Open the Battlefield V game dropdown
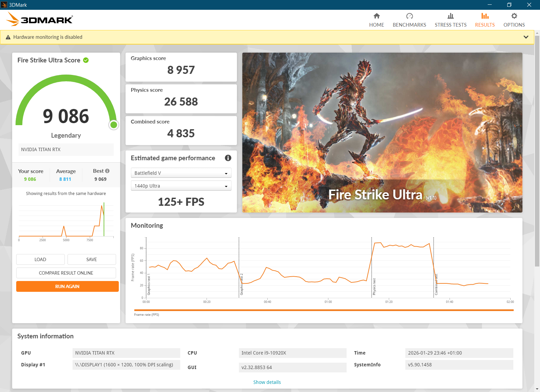The height and width of the screenshot is (392, 540). tap(181, 173)
